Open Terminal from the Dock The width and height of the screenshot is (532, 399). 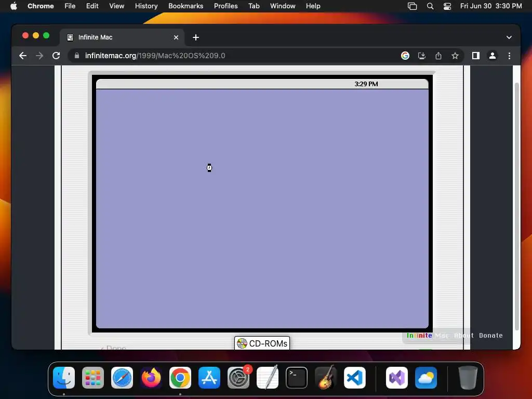(297, 378)
